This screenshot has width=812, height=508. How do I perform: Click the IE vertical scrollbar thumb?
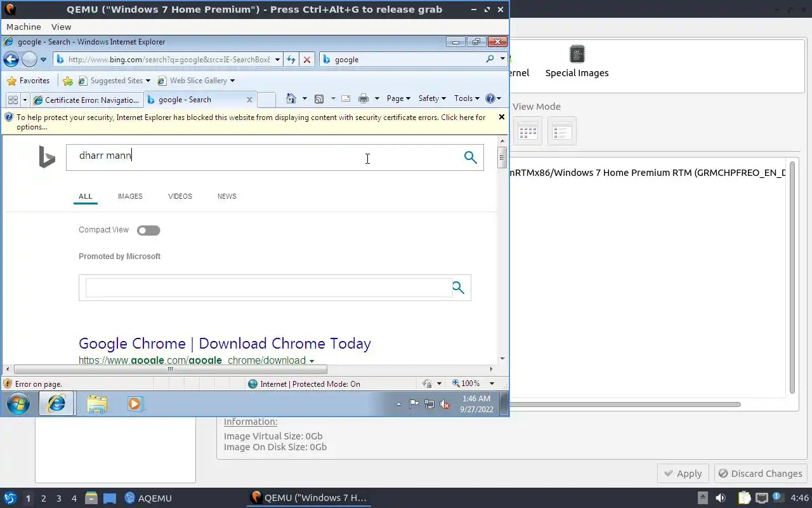click(502, 156)
